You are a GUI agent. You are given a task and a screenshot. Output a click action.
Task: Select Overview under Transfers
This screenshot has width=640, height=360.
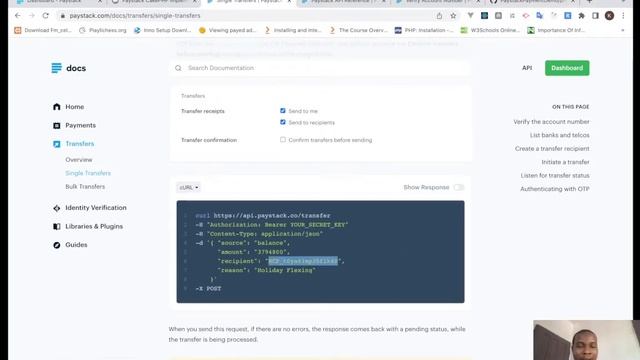click(x=79, y=160)
